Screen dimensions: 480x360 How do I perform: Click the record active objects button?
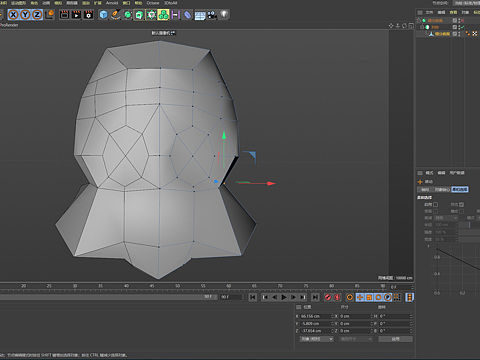click(328, 297)
